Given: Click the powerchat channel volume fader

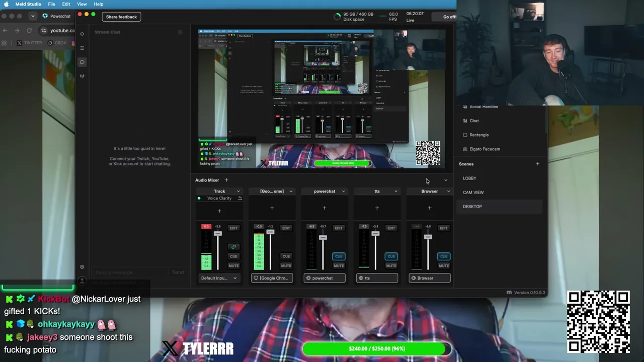Looking at the screenshot, I should (x=323, y=237).
